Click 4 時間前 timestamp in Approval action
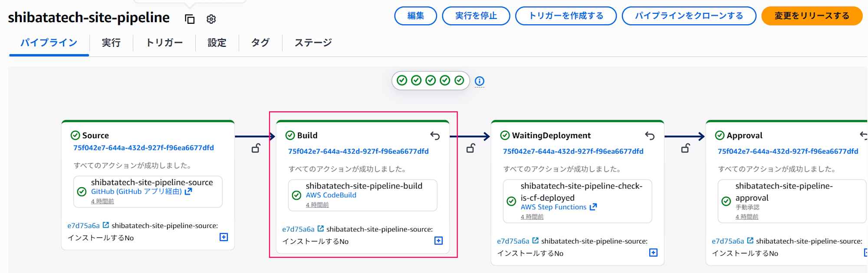Screen dimensions: 868x273 [747, 217]
